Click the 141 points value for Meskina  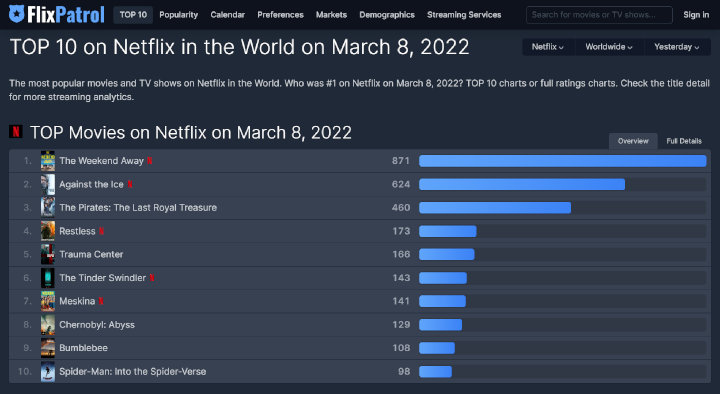401,301
